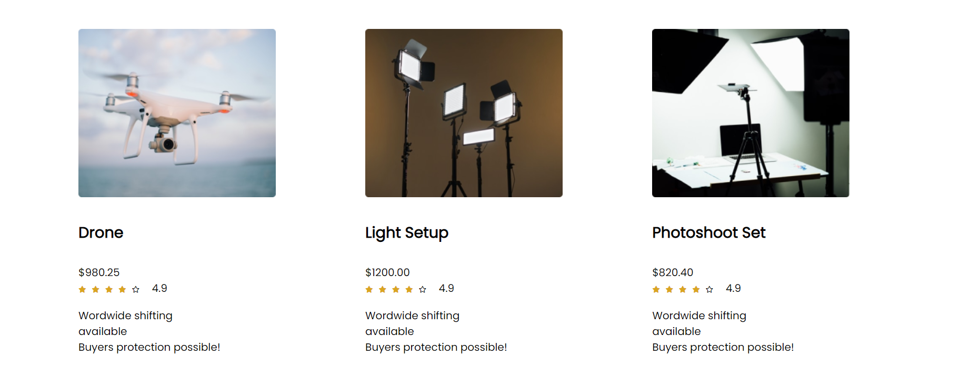Toggle the fourth star on Light Setup rating

410,288
